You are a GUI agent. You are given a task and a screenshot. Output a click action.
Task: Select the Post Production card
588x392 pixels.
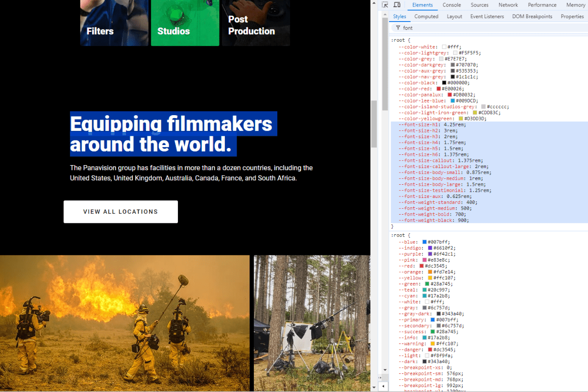tap(256, 23)
